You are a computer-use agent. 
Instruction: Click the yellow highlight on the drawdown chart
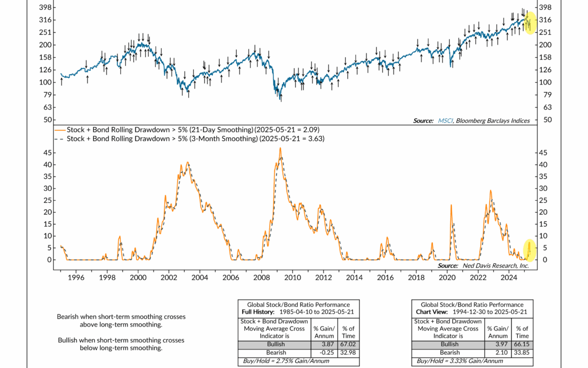[530, 250]
